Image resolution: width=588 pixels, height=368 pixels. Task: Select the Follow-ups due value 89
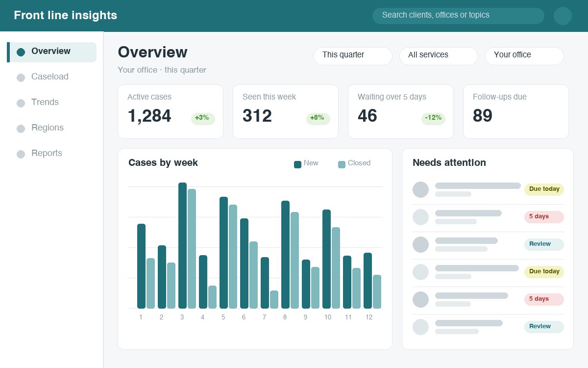483,116
